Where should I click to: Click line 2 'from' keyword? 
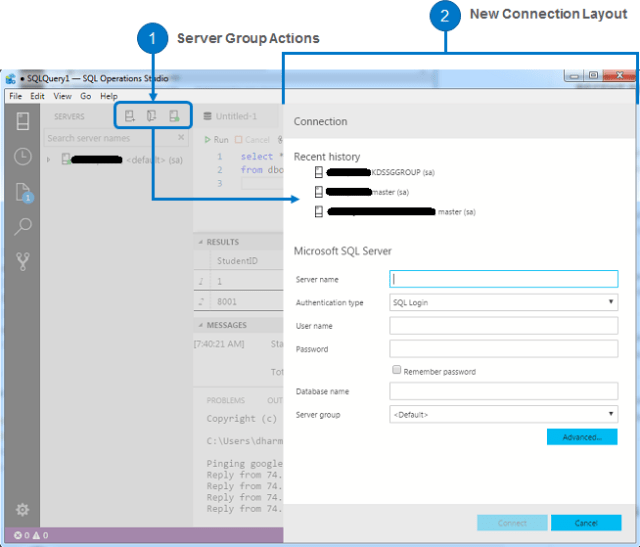point(251,169)
